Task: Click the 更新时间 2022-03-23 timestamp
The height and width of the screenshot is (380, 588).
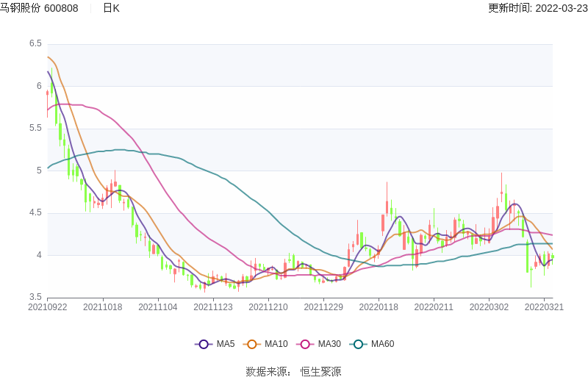Action: (537, 8)
